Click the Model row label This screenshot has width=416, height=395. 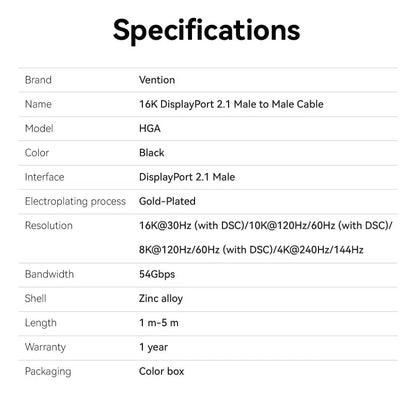pyautogui.click(x=39, y=129)
